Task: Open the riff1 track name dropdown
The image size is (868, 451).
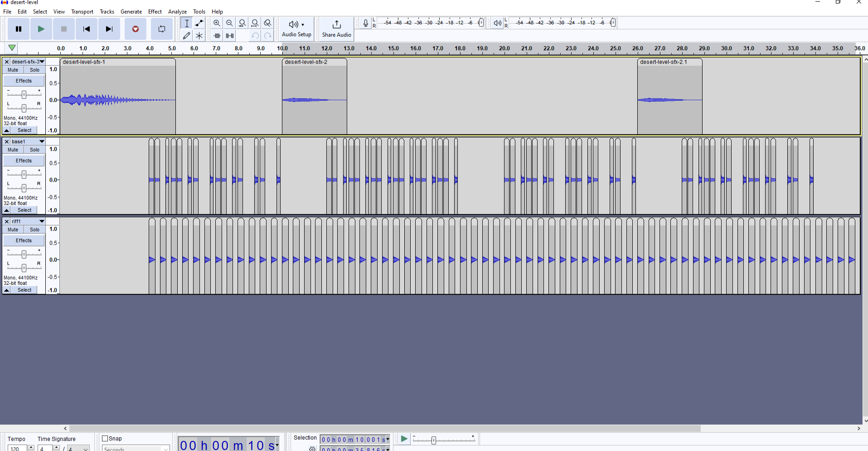Action: click(42, 221)
